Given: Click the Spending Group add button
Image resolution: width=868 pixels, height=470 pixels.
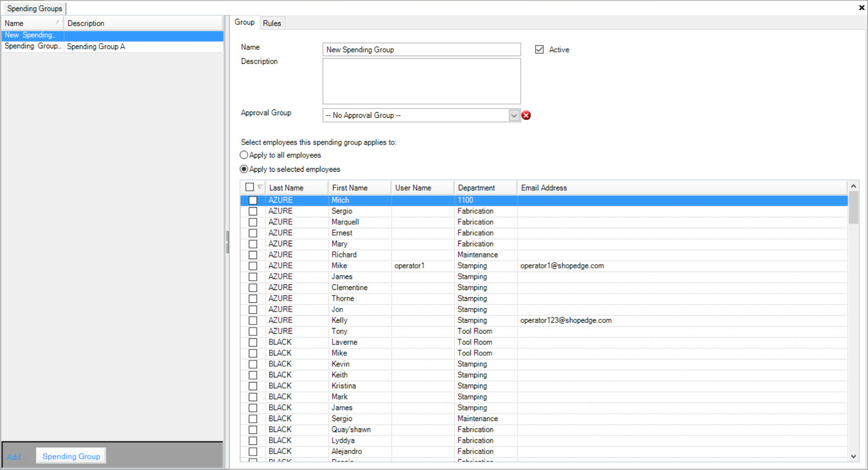Looking at the screenshot, I should tap(71, 456).
